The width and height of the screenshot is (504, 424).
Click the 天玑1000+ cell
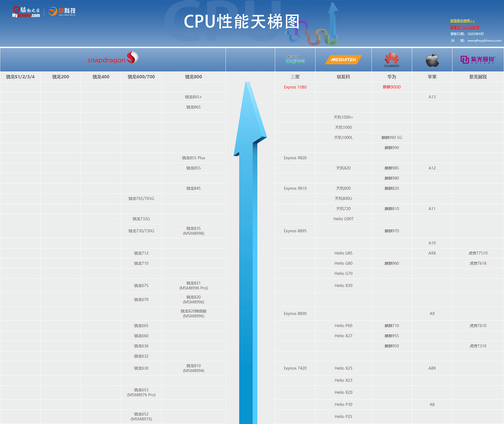tap(343, 117)
